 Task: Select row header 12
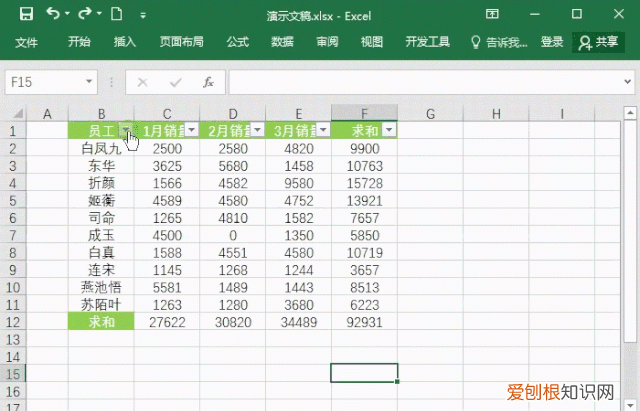(13, 322)
